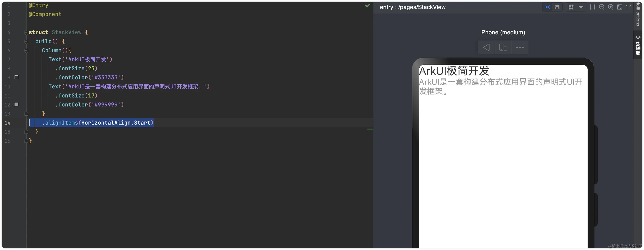Open the device profile dropdown arrow
The image size is (644, 250).
pos(581,7)
